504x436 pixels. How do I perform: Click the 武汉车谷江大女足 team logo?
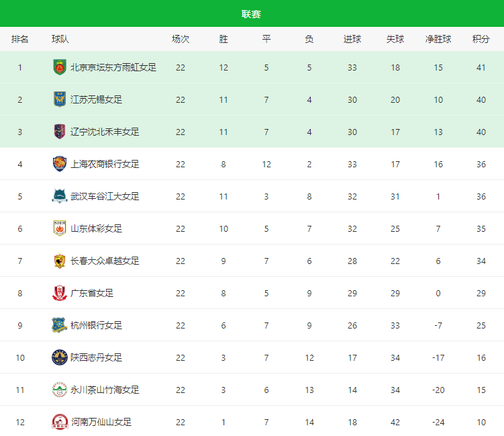[59, 196]
